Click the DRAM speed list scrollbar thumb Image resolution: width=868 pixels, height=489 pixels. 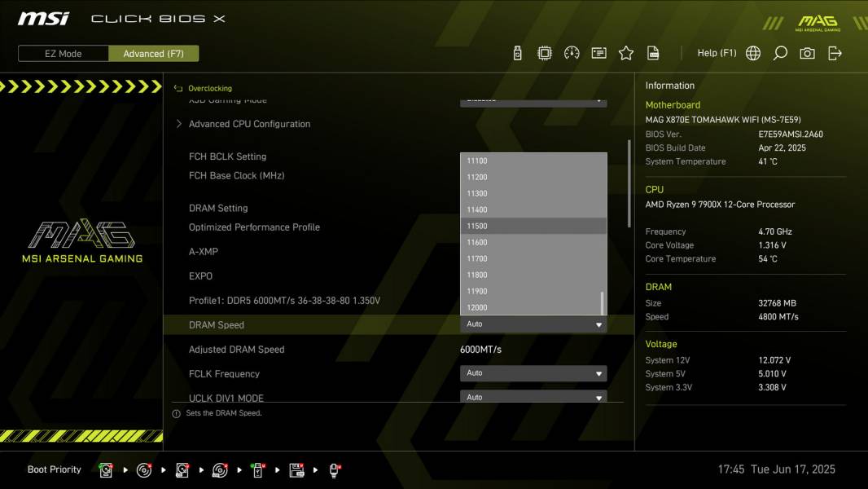point(603,303)
